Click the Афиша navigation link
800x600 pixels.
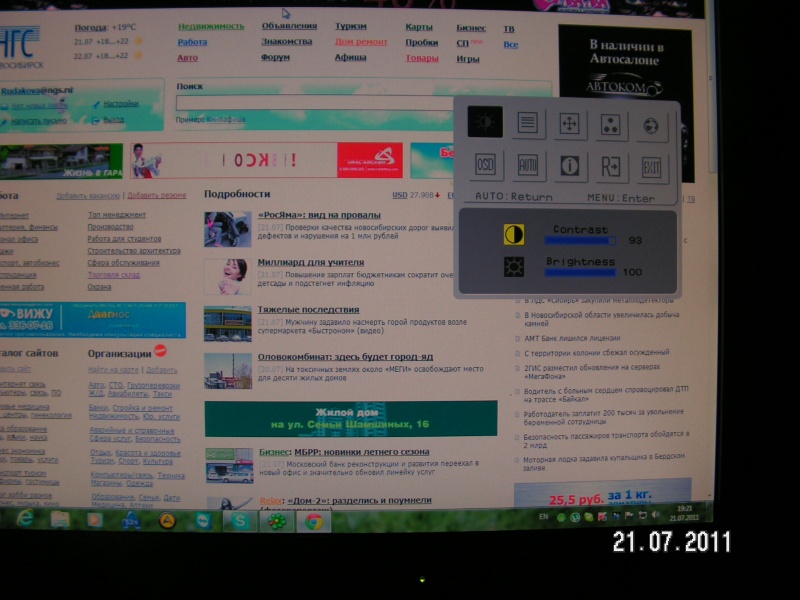pos(350,58)
